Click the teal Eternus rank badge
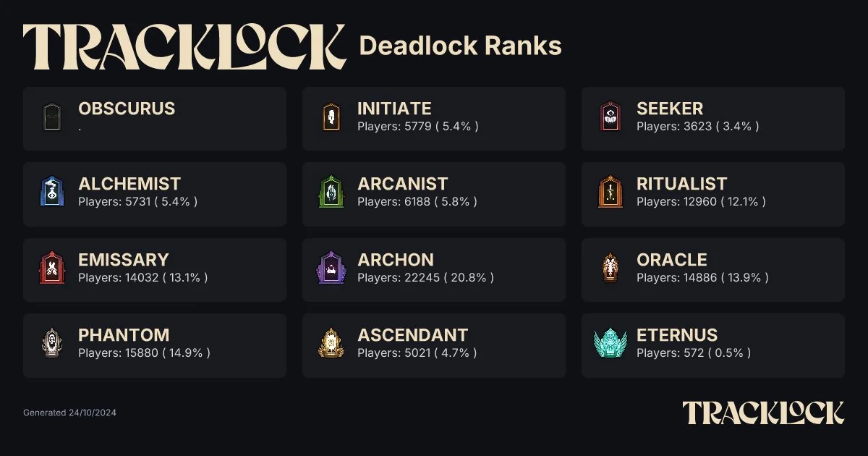 coord(610,343)
